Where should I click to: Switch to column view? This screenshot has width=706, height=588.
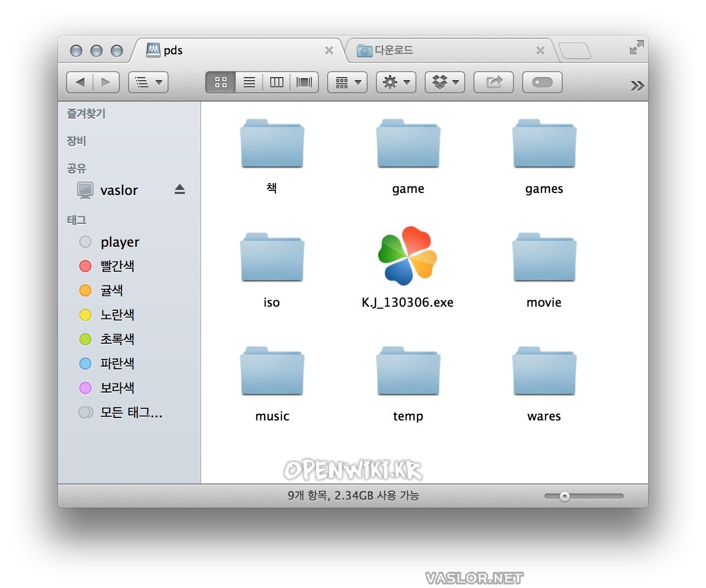pos(276,82)
